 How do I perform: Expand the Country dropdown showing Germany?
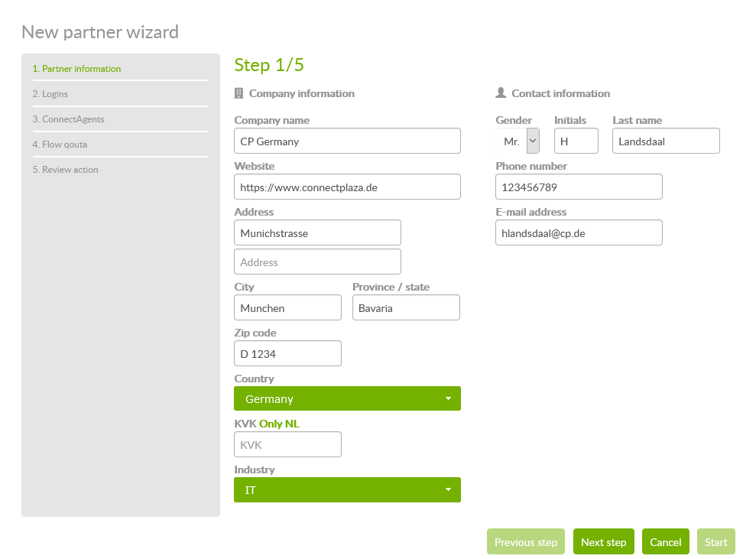(347, 398)
